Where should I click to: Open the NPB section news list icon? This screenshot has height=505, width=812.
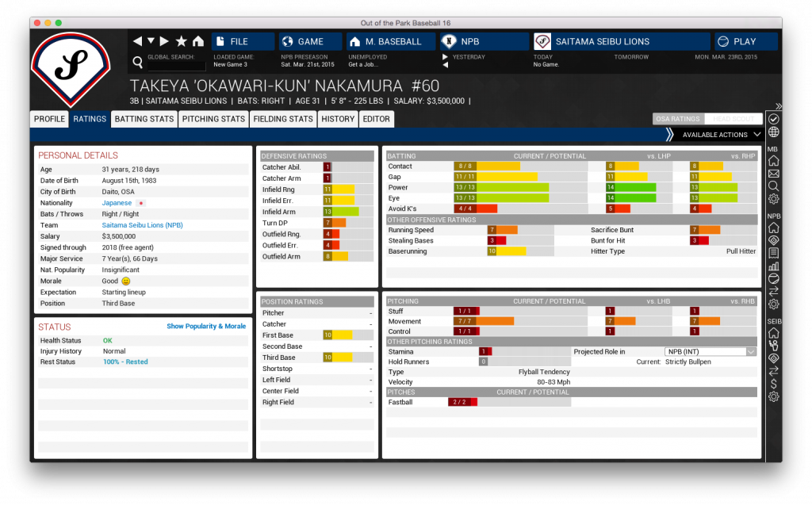(774, 253)
